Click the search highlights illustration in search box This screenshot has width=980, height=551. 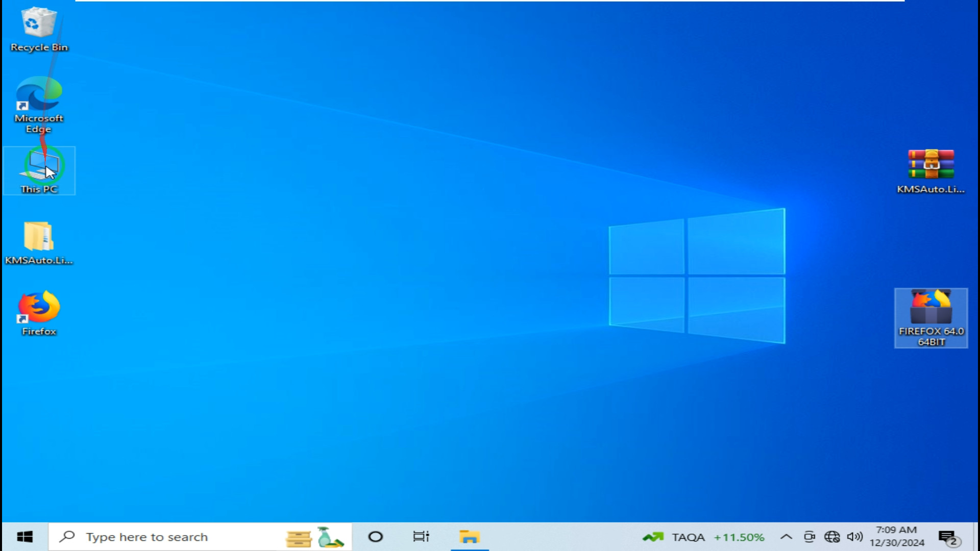click(314, 537)
